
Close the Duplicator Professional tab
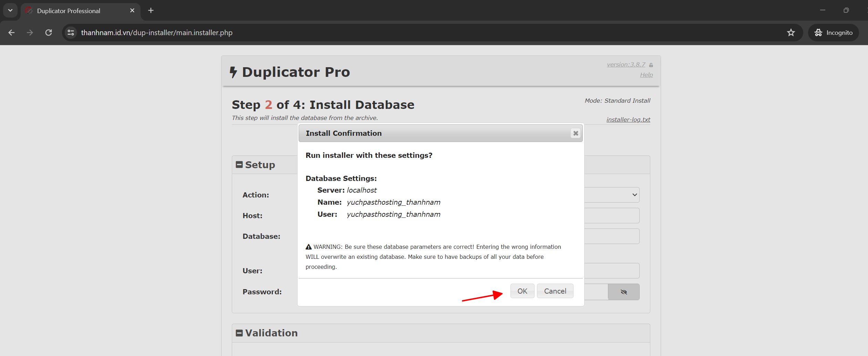click(x=132, y=11)
